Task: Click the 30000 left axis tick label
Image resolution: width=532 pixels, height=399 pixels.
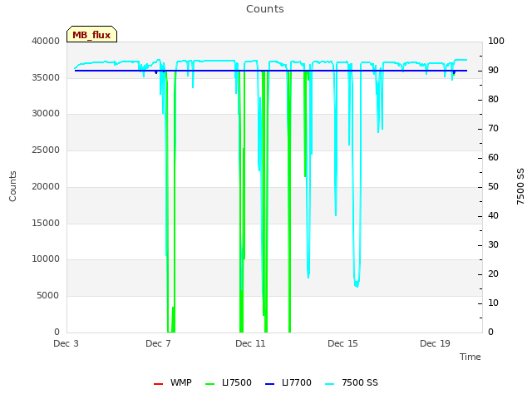Action: tap(46, 114)
